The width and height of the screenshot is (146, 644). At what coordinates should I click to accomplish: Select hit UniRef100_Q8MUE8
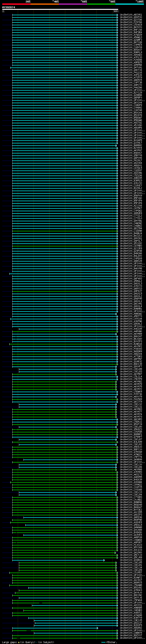point(131,213)
